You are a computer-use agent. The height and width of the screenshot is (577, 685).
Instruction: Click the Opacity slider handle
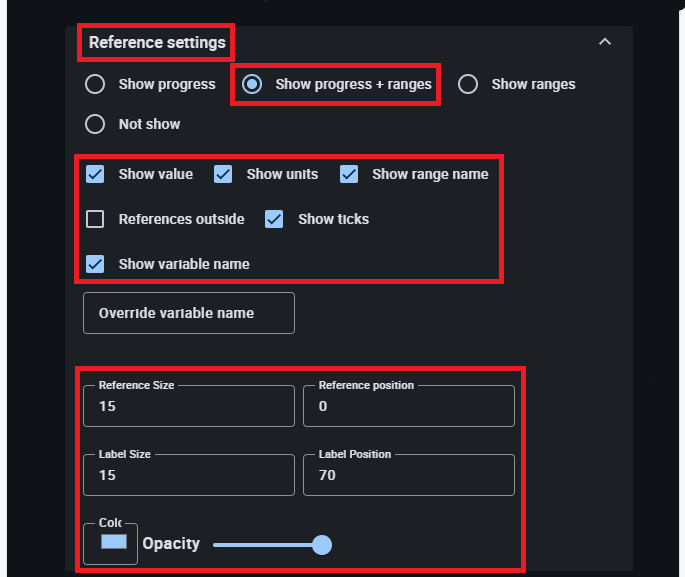click(321, 545)
